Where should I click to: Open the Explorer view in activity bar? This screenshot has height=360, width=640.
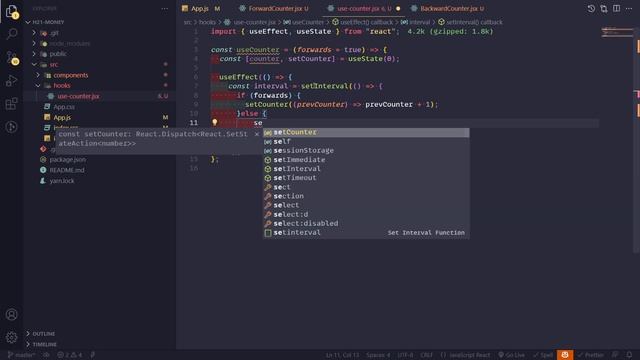click(11, 11)
